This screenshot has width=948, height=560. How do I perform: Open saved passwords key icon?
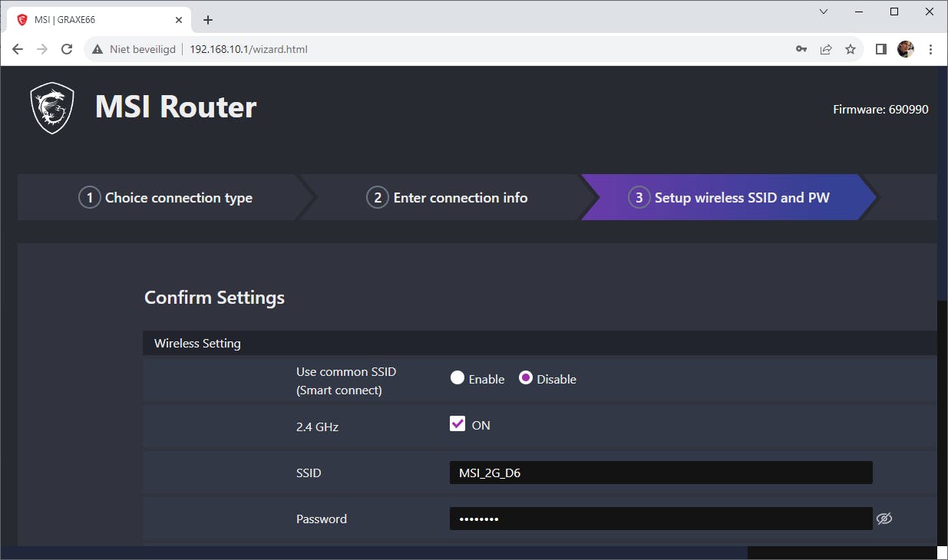(801, 49)
